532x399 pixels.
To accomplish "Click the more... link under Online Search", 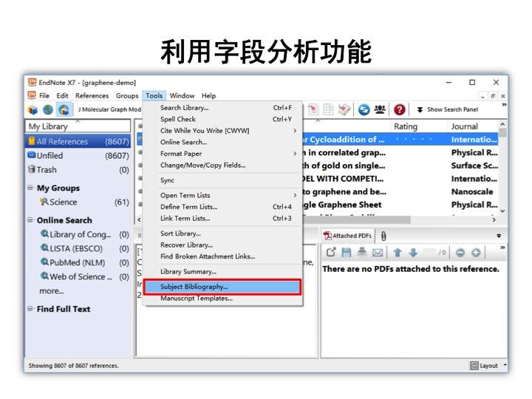I will [51, 291].
